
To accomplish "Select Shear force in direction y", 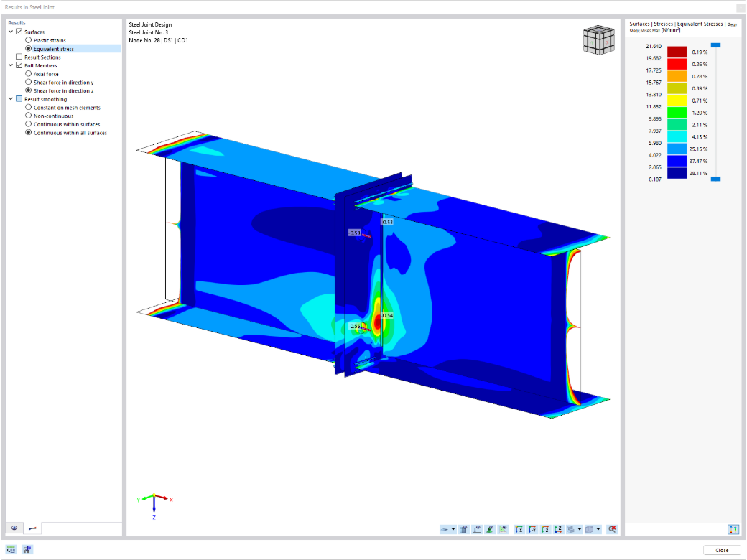I will click(29, 82).
